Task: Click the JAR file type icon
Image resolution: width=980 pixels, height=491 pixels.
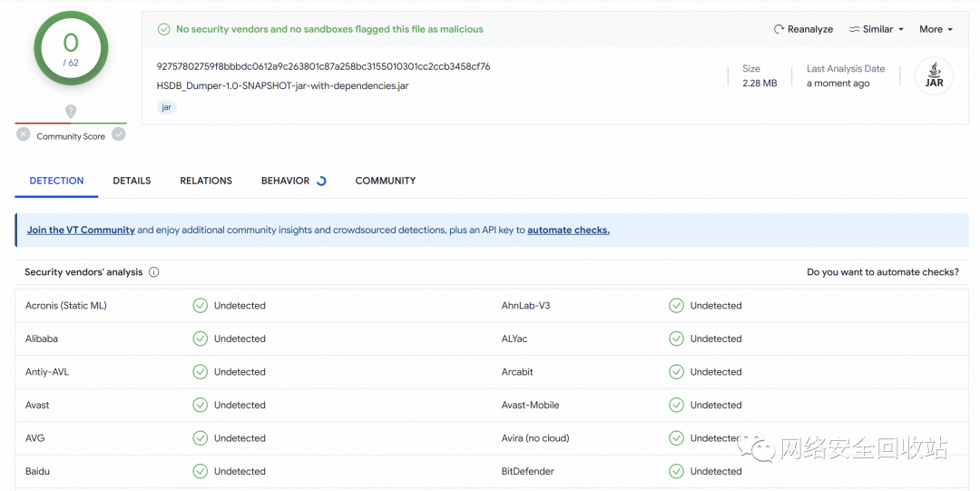Action: coord(934,75)
